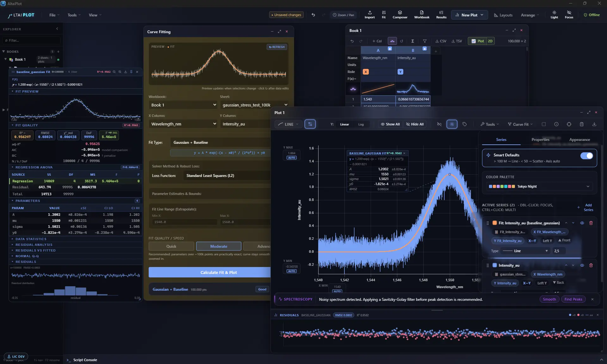Viewport: 607px width, 364px height.
Task: Open the File menu
Action: pyautogui.click(x=54, y=15)
